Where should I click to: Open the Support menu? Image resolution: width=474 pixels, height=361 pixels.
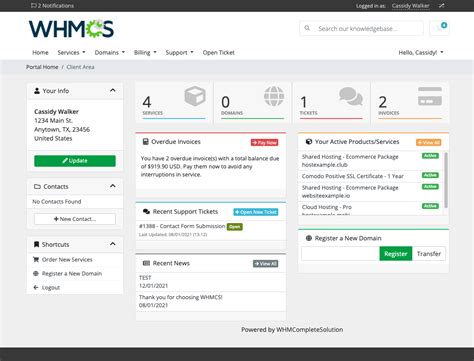pyautogui.click(x=179, y=52)
